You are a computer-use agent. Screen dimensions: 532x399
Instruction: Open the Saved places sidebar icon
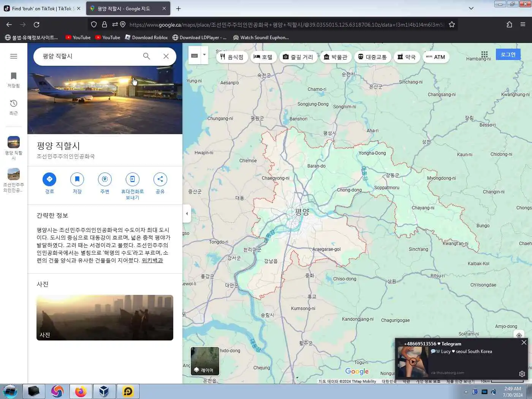coord(14,80)
